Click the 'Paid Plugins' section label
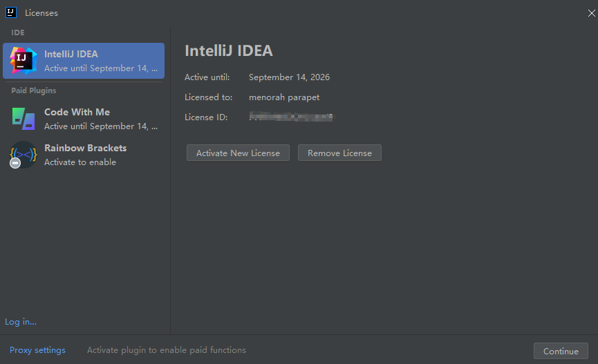The width and height of the screenshot is (598, 364). 34,90
